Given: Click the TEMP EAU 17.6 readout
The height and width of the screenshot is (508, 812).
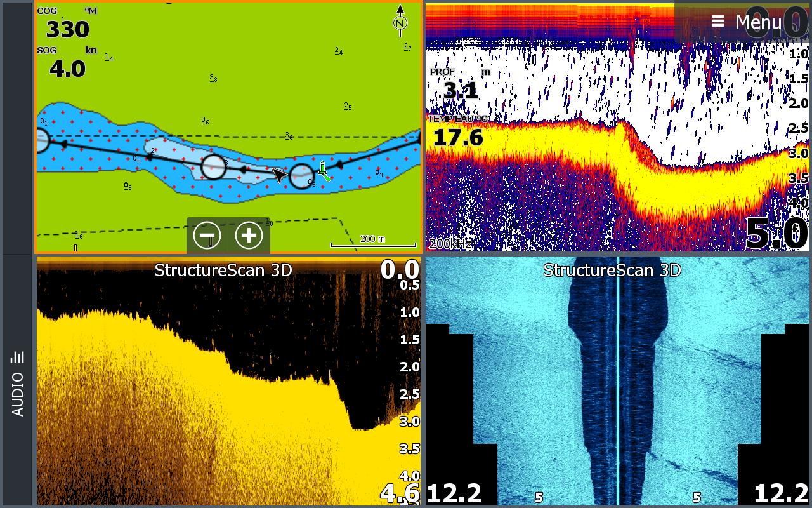Looking at the screenshot, I should [x=458, y=131].
